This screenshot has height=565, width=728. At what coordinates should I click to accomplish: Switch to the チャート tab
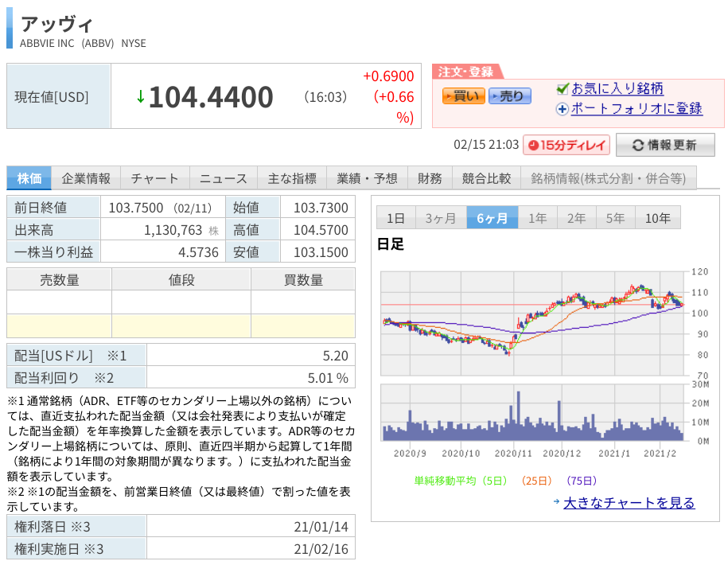click(x=154, y=178)
